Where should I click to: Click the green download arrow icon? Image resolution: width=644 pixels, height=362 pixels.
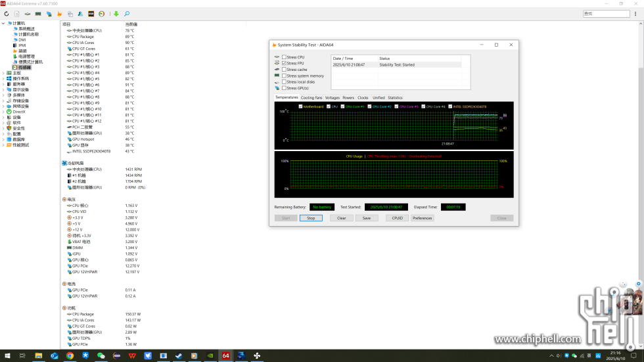coord(116,14)
